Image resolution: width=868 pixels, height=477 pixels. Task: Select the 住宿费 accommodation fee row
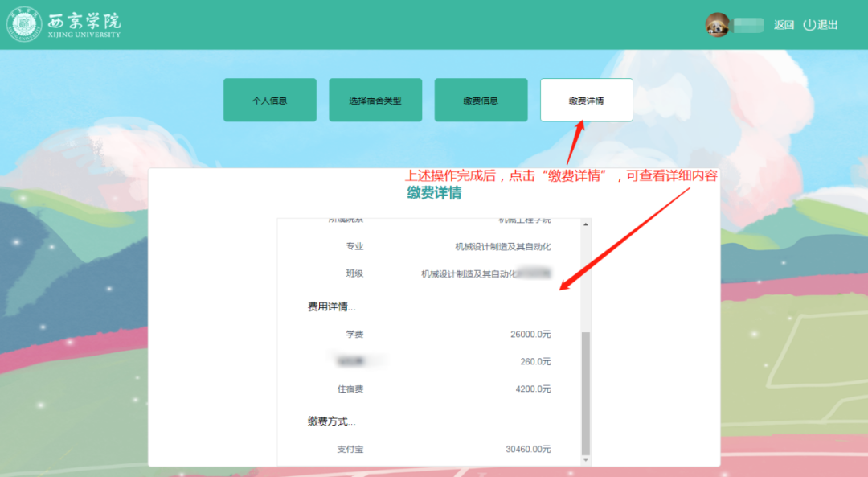click(351, 389)
